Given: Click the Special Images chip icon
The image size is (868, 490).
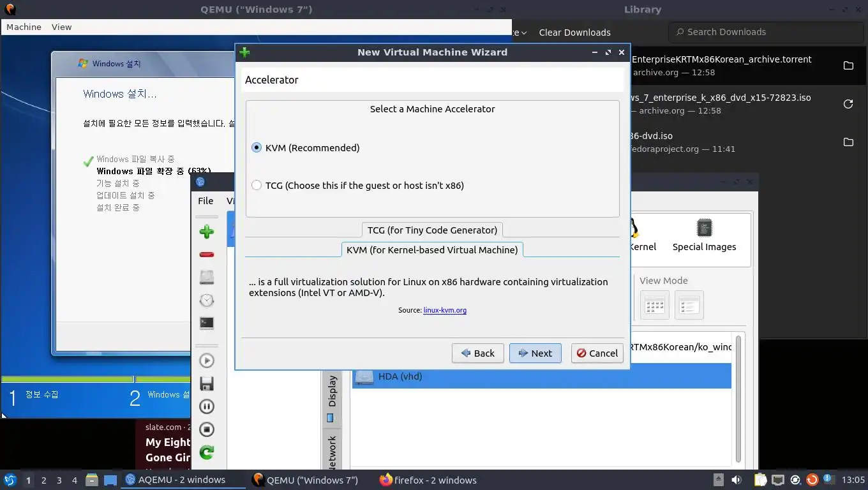Looking at the screenshot, I should click(704, 235).
